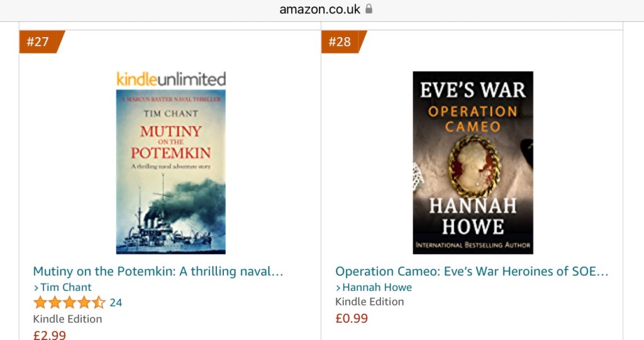The width and height of the screenshot is (644, 340).
Task: Click 'Kindle Edition' under Hannah Howe
Action: click(370, 302)
